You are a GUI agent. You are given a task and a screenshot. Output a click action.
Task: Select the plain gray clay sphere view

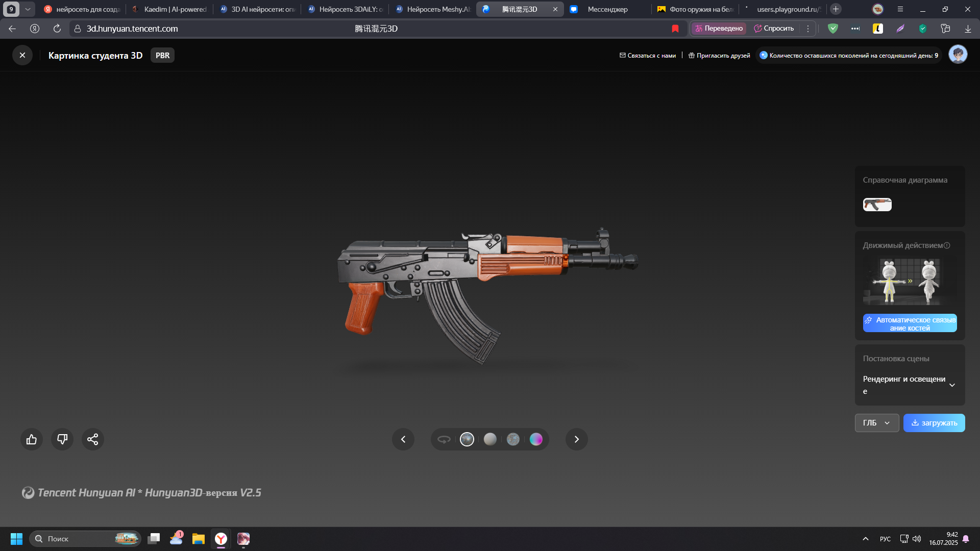click(490, 439)
